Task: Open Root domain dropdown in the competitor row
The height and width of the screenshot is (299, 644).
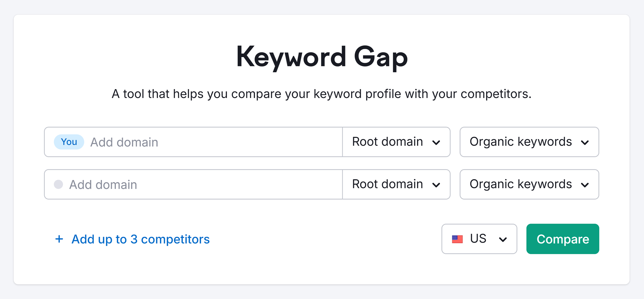Action: coord(396,184)
